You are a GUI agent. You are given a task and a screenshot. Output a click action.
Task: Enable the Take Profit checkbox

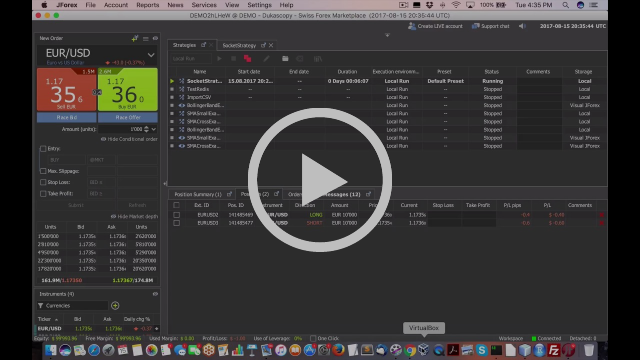43,193
